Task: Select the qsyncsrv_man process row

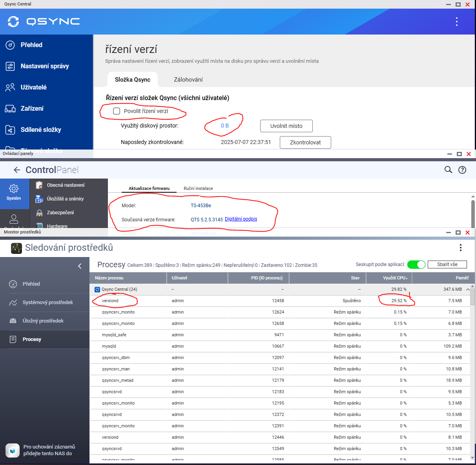Action: (280, 369)
